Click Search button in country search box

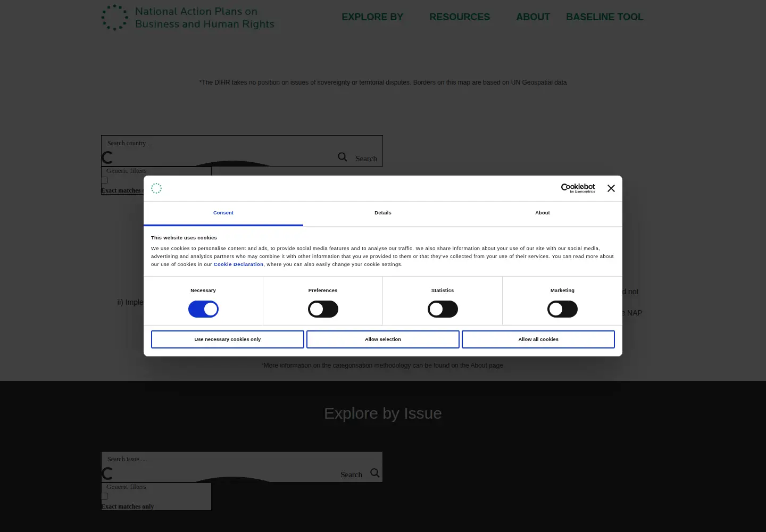point(366,159)
